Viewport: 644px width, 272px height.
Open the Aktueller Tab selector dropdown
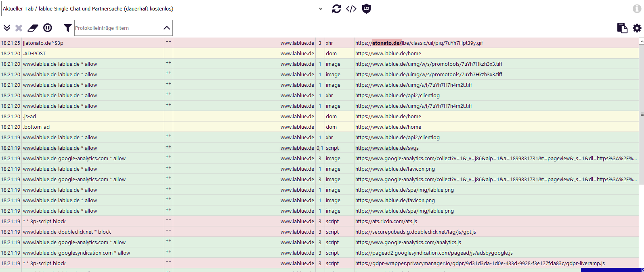162,8
